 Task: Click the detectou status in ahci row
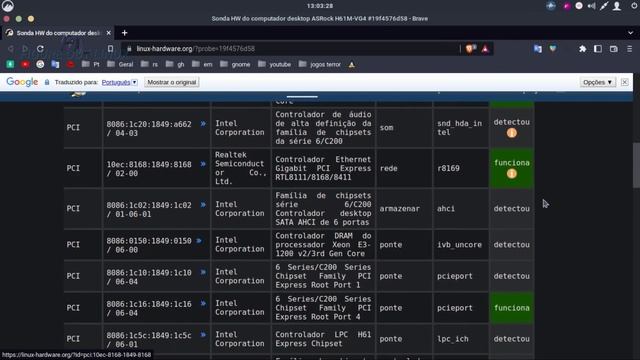(x=511, y=209)
